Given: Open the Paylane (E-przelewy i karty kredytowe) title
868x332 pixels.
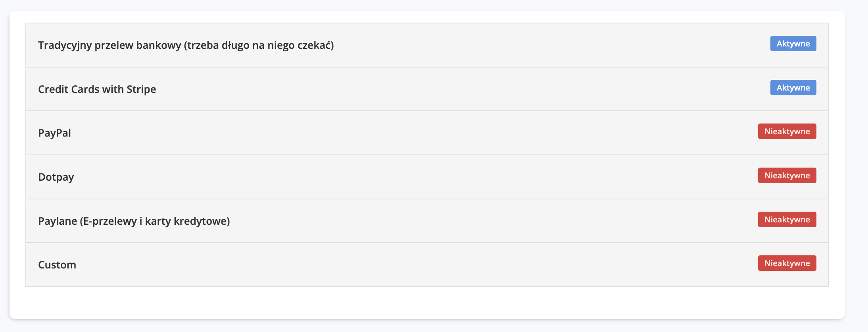Looking at the screenshot, I should click(134, 221).
